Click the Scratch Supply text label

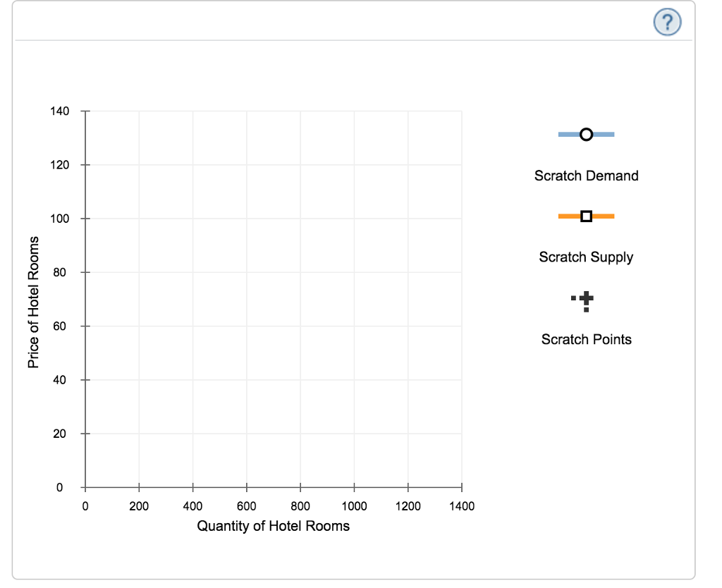tap(586, 257)
